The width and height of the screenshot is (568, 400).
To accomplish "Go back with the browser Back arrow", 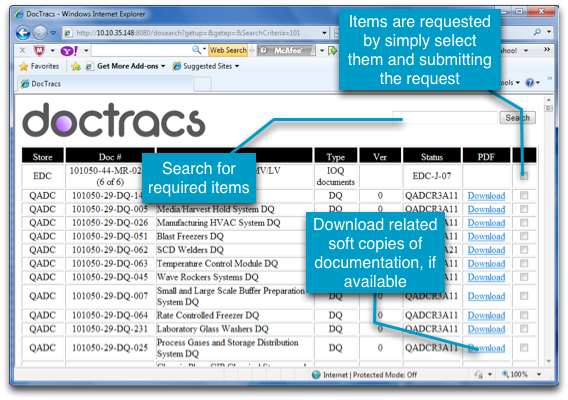I will pyautogui.click(x=23, y=33).
